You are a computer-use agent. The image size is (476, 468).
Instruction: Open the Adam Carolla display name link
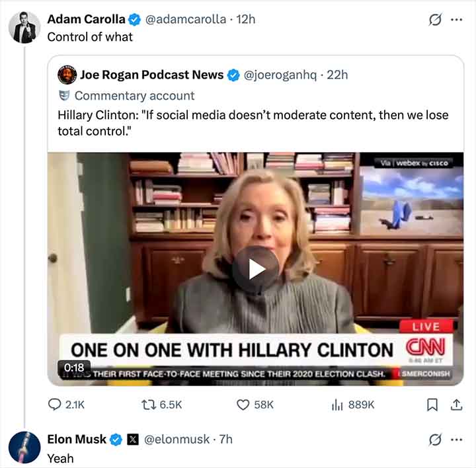pos(86,20)
